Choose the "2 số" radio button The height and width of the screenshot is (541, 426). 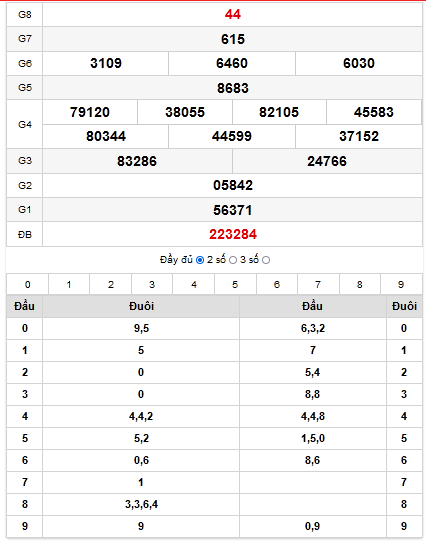[x=233, y=260]
